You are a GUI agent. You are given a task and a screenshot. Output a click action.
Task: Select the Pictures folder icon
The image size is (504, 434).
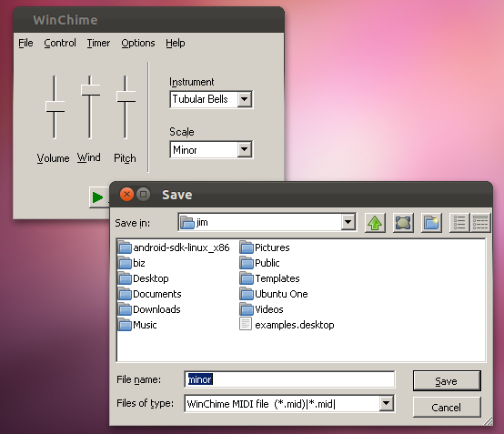click(247, 247)
